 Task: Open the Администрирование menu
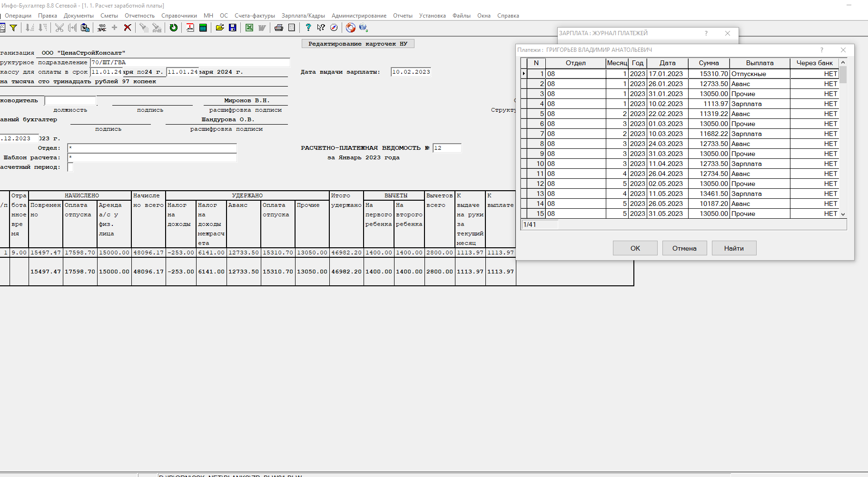(x=359, y=16)
